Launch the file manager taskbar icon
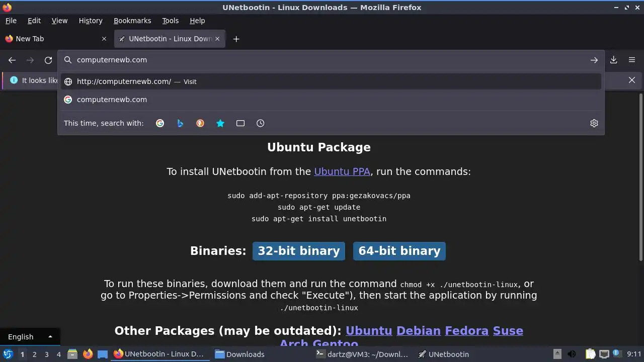644x362 pixels. point(72,354)
